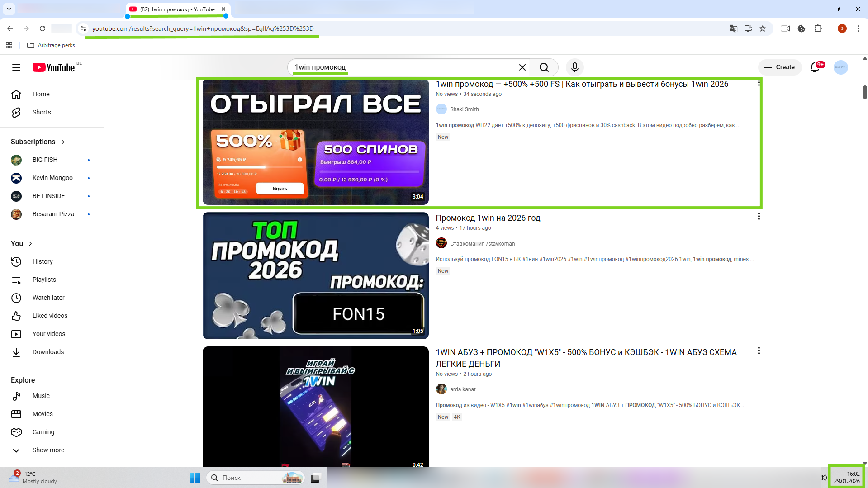The height and width of the screenshot is (488, 868).
Task: Play the ИГРАЙ И ВЫИГРЫВАЙ С 1WIN thumbnail
Action: (x=315, y=407)
